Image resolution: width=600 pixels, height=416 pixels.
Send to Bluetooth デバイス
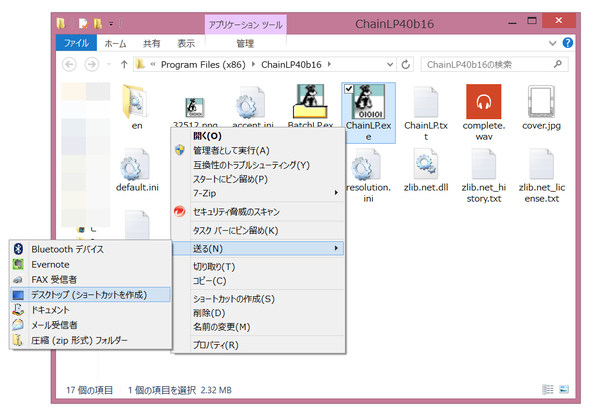click(x=90, y=249)
